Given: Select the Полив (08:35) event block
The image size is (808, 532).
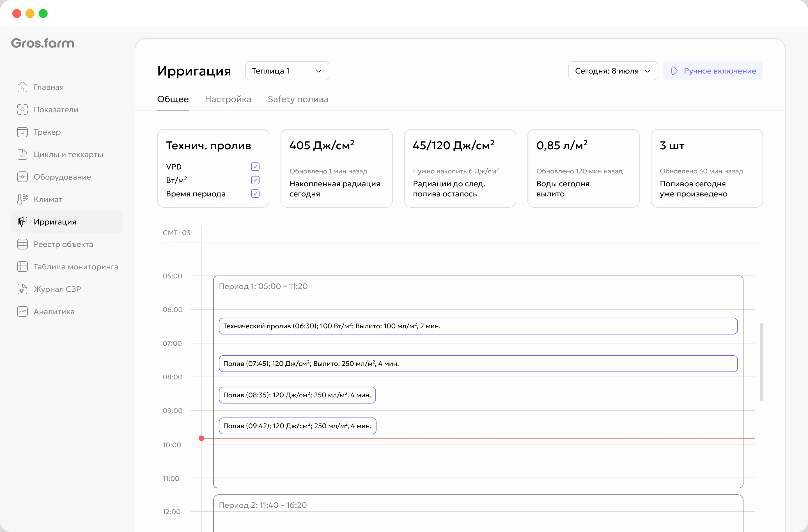Looking at the screenshot, I should 297,395.
